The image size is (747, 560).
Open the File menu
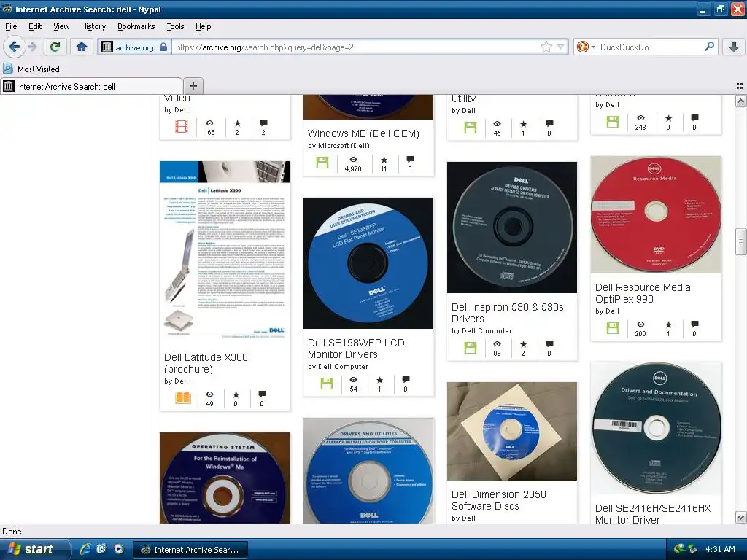click(11, 26)
